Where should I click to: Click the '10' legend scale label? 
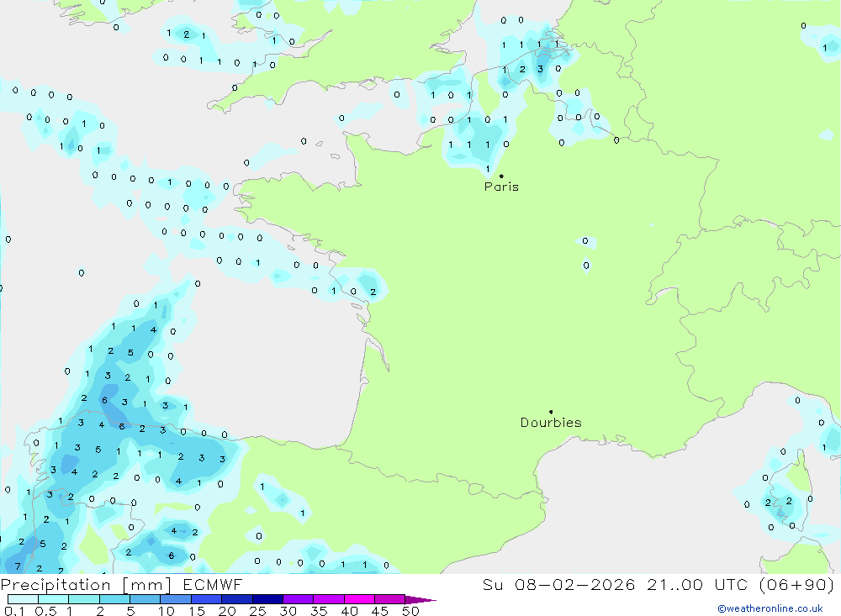tap(167, 611)
